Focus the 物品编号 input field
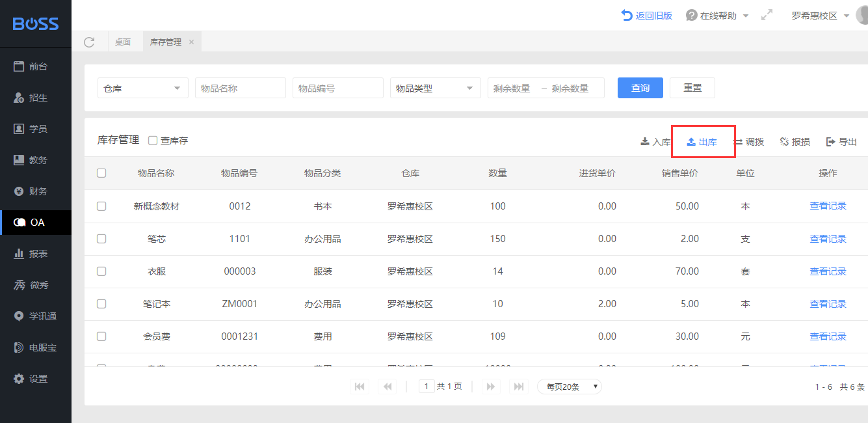 [x=338, y=88]
